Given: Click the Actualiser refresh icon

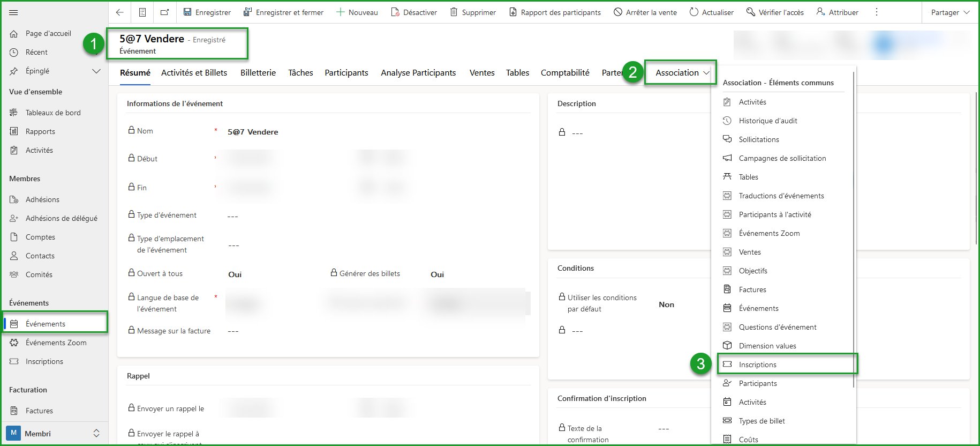Looking at the screenshot, I should click(694, 12).
